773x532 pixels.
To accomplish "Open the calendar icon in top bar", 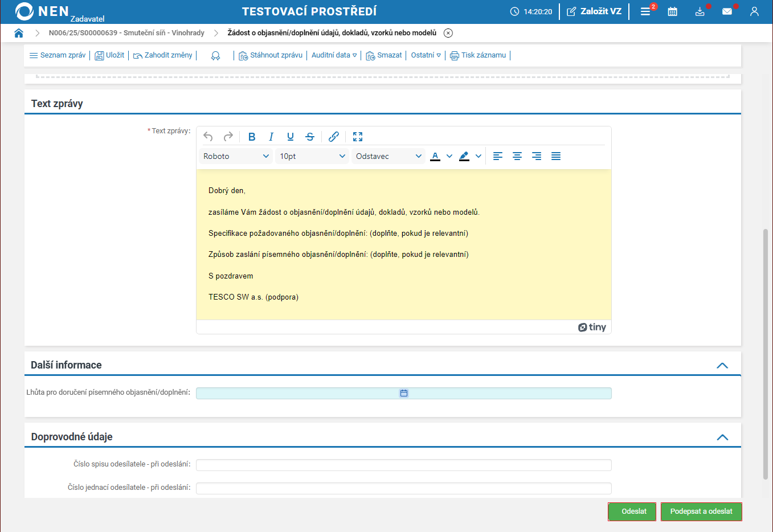I will point(672,11).
